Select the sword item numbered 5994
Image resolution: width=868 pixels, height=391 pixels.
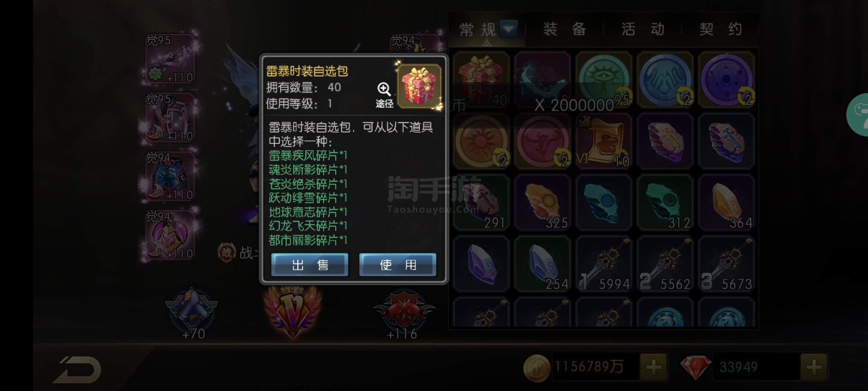point(604,264)
